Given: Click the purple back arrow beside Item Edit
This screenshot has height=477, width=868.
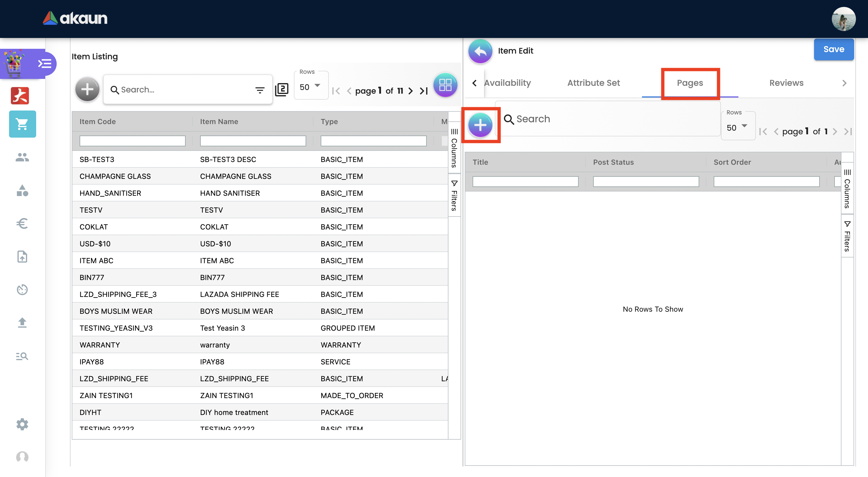Looking at the screenshot, I should [480, 51].
